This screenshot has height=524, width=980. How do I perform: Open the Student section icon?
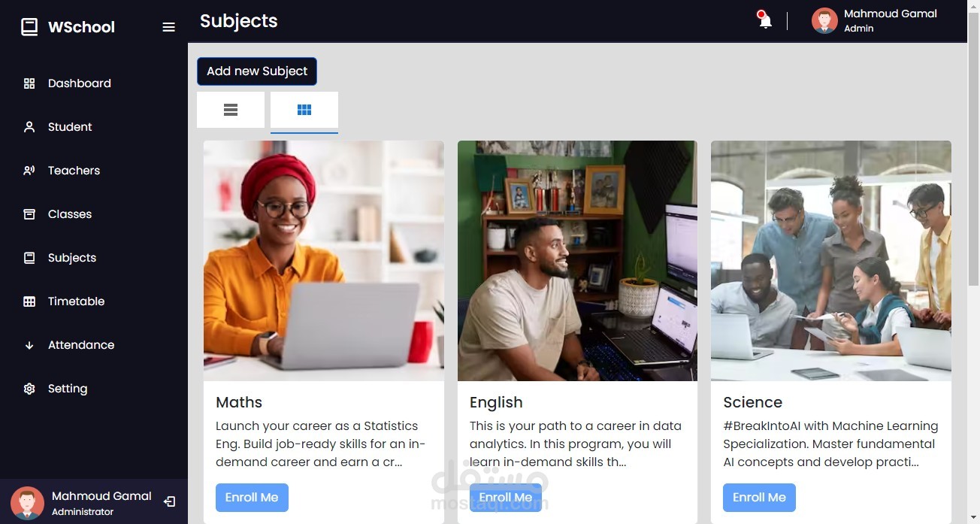pyautogui.click(x=29, y=126)
